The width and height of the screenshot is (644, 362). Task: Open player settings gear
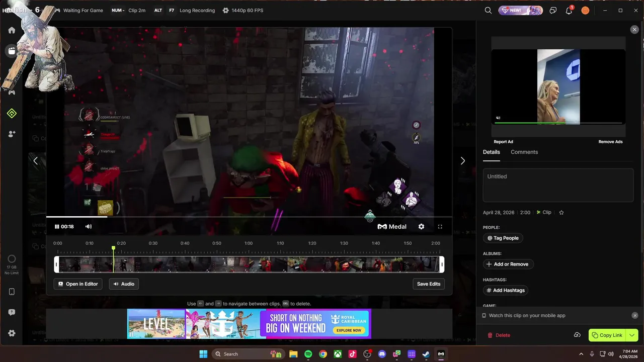(x=421, y=227)
